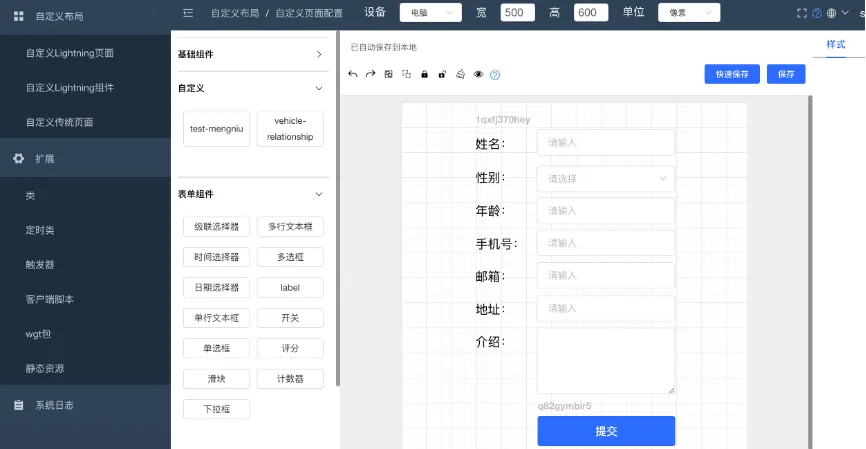Add a 多选框 component
The height and width of the screenshot is (449, 866).
point(290,257)
